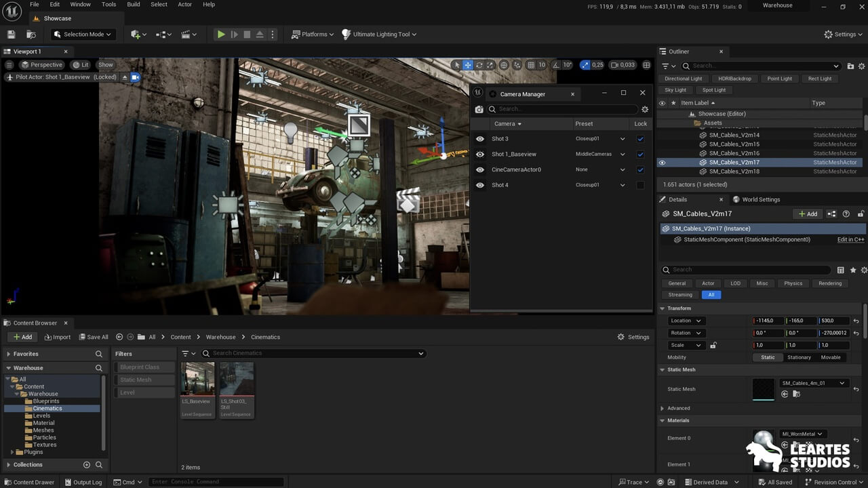Screen dimensions: 868x488
Task: Click the Outliner add folder icon
Action: click(x=850, y=66)
